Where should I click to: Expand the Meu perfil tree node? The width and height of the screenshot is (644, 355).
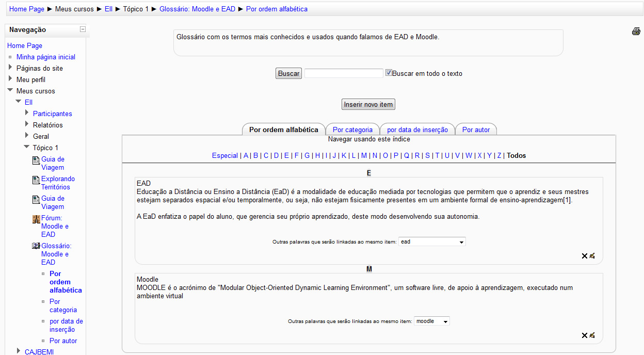10,79
